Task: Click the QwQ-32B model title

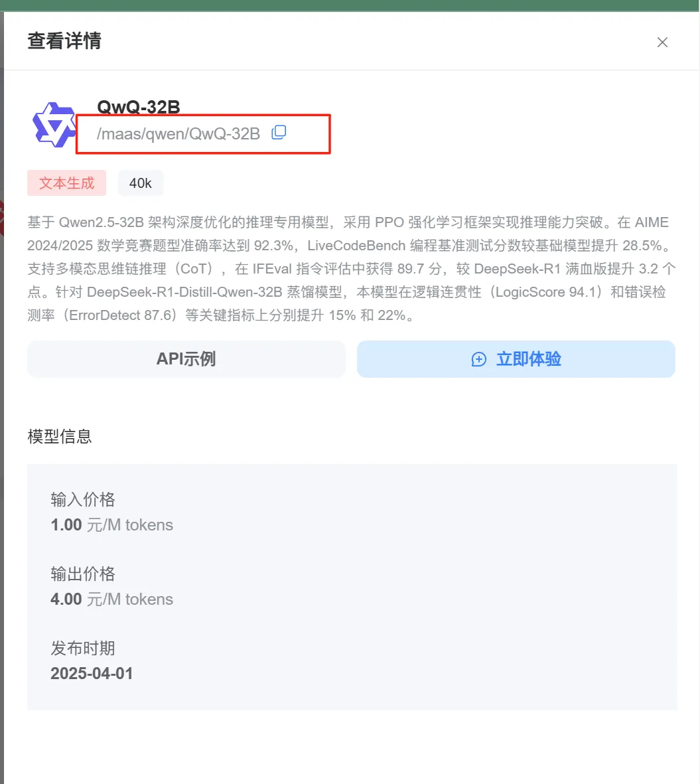Action: (139, 107)
